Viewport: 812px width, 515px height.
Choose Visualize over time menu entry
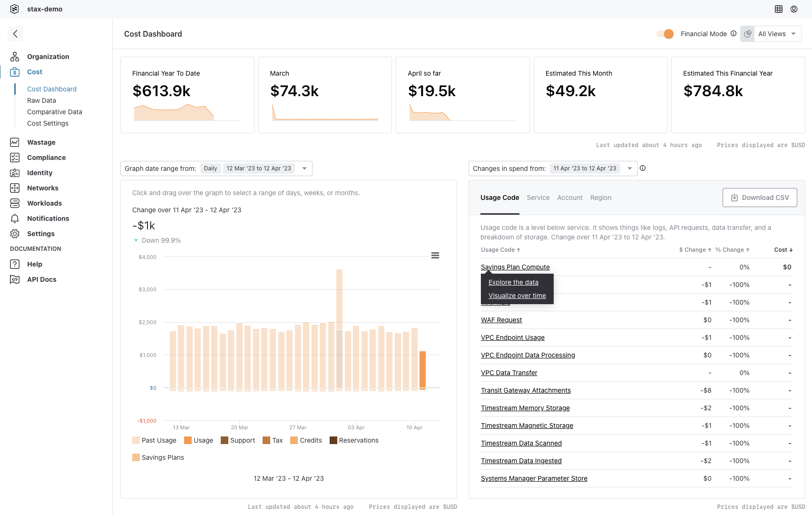coord(517,296)
